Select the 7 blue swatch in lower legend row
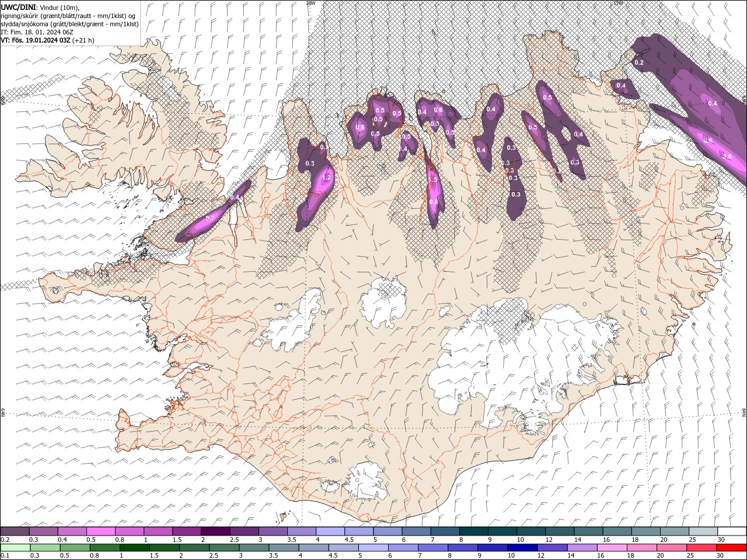Viewport: 747px width, 560px height. [x=433, y=548]
